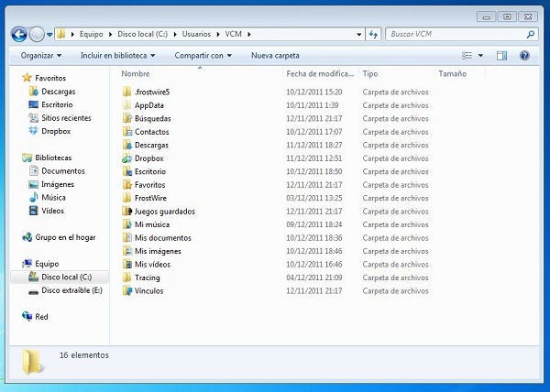Open the Compartir con menu
The height and width of the screenshot is (392, 550).
click(203, 55)
